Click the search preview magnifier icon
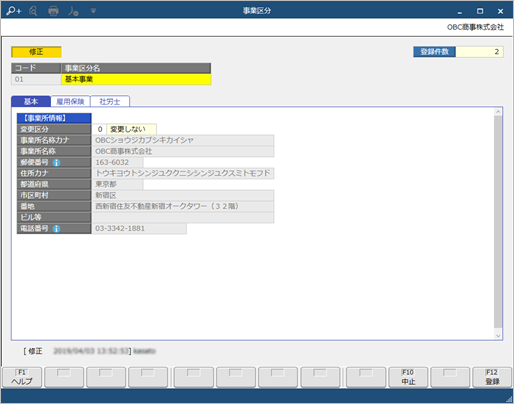 coord(33,11)
